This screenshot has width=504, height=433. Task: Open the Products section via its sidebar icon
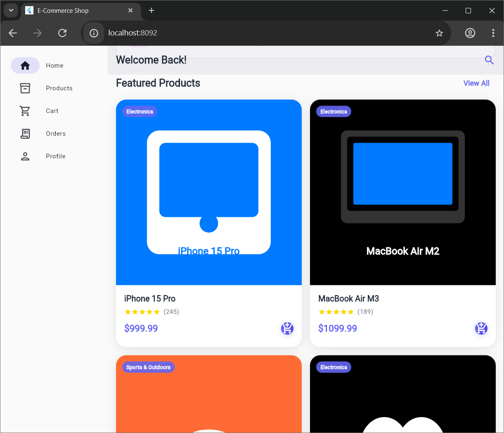tap(25, 88)
